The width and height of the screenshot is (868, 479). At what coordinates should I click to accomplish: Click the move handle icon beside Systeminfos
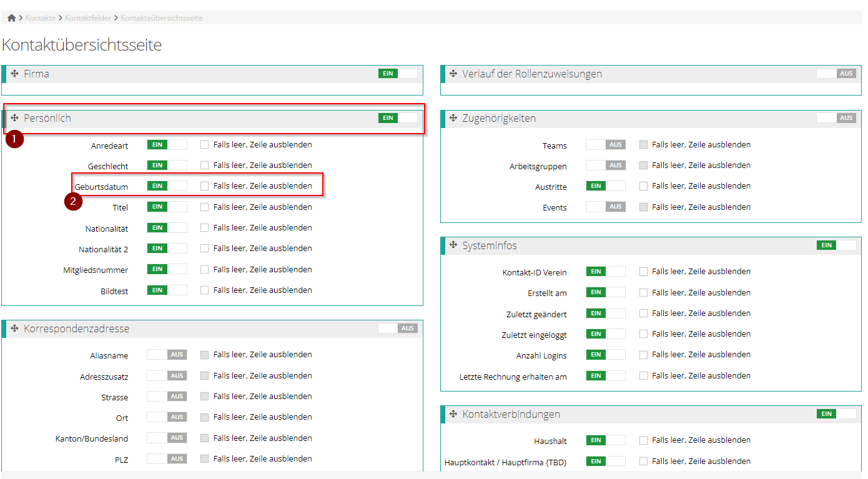(x=453, y=245)
